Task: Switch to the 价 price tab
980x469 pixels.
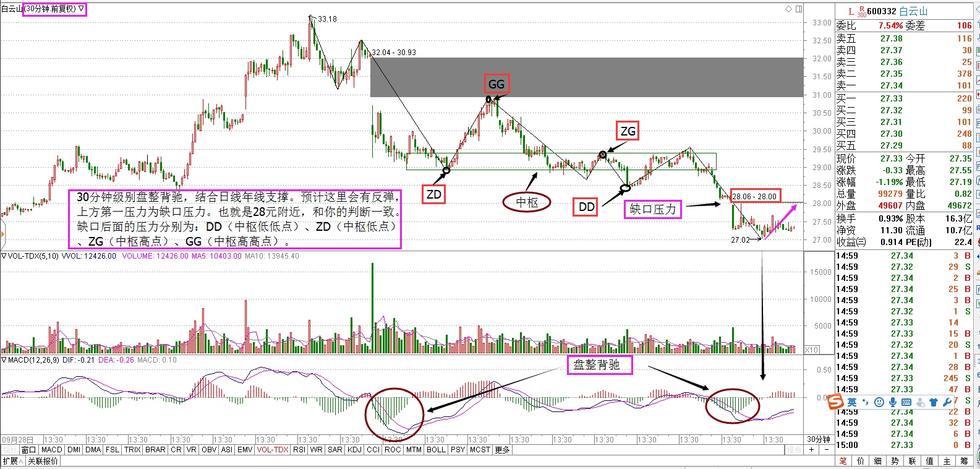Action: pos(861,461)
